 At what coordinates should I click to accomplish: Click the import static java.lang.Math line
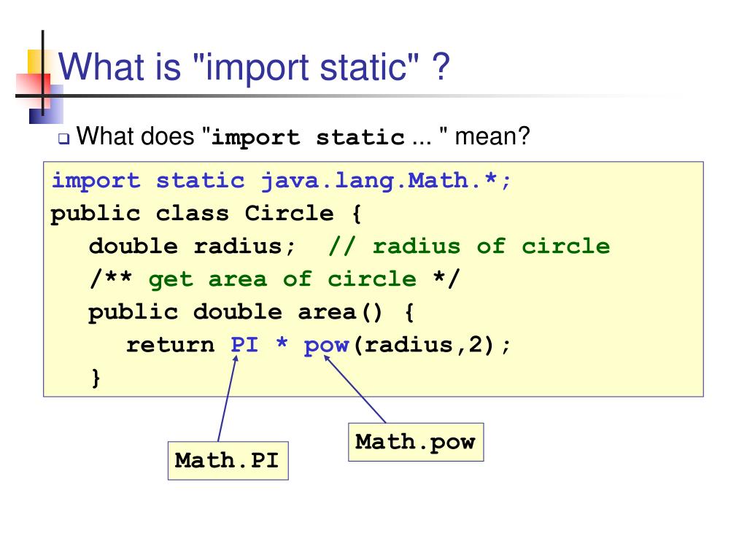pos(281,181)
